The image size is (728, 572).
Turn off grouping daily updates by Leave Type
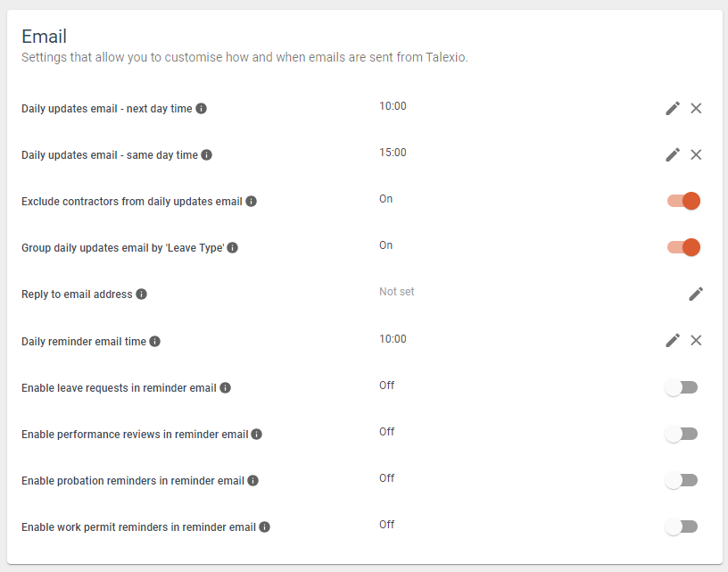pyautogui.click(x=682, y=247)
